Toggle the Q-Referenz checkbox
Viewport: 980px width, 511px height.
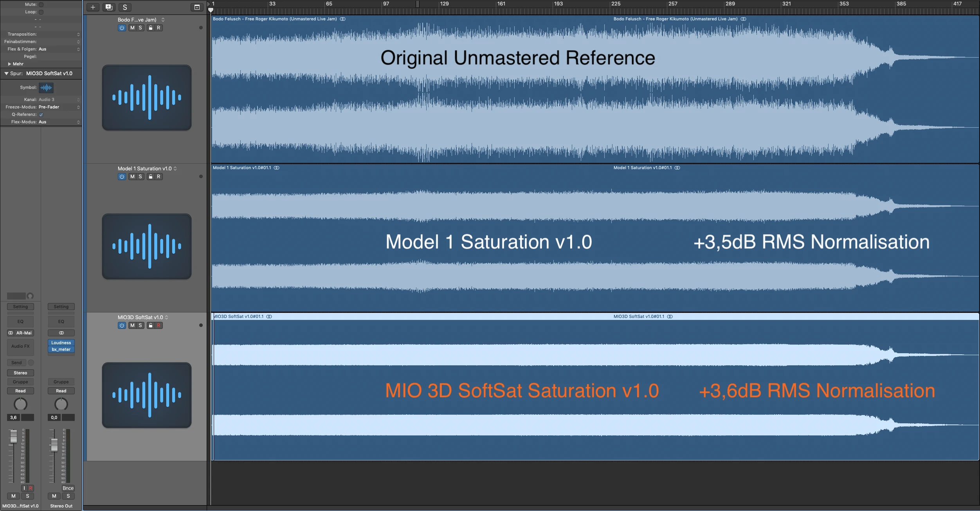pyautogui.click(x=41, y=115)
